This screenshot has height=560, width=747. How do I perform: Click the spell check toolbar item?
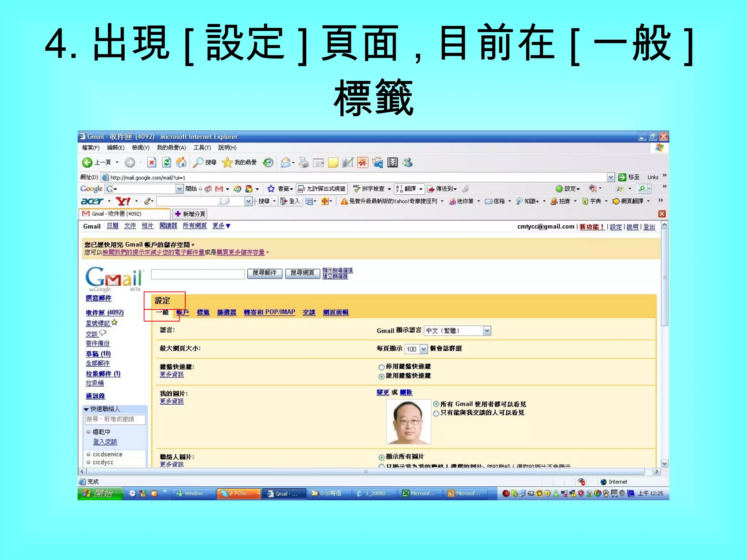pos(369,189)
